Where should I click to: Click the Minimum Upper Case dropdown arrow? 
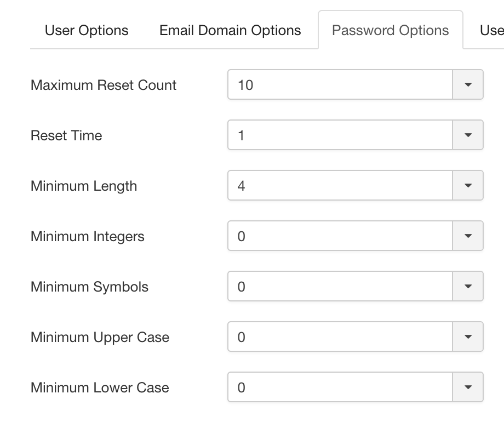pos(468,337)
